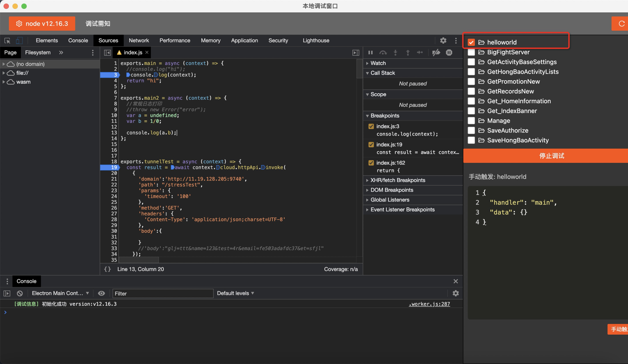Pause script execution button
The width and height of the screenshot is (628, 364).
click(x=371, y=53)
